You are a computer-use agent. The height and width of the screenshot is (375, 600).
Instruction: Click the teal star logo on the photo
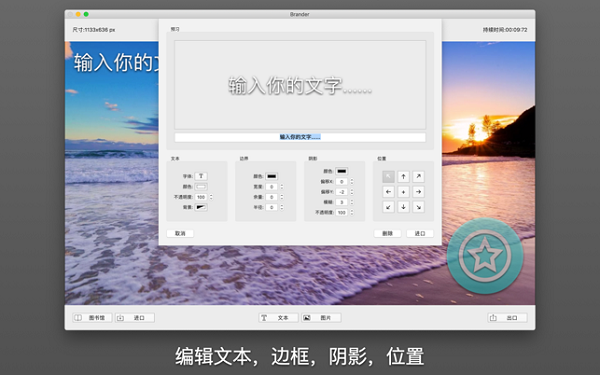(x=485, y=256)
